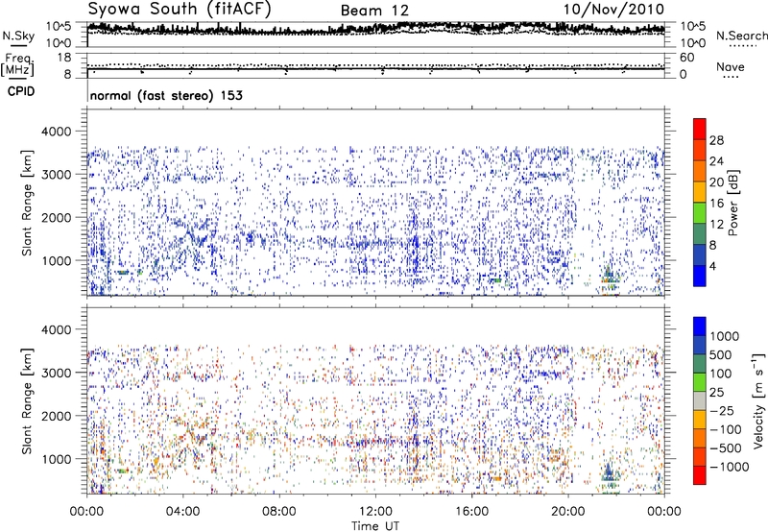Screen dimensions: 768x532
Task: Click the '28' value on the power color bar
Action: (x=716, y=140)
